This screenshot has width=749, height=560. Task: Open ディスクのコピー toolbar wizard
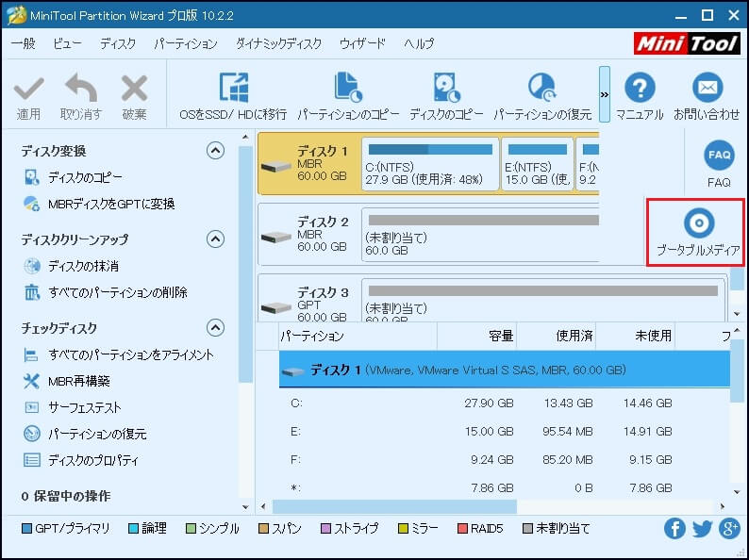[x=446, y=96]
